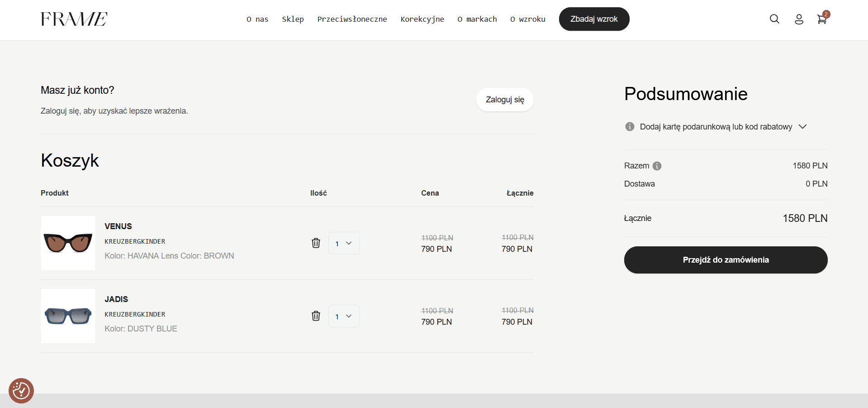Open JADIS sunglasses thumbnail
This screenshot has height=408, width=868.
tap(68, 316)
